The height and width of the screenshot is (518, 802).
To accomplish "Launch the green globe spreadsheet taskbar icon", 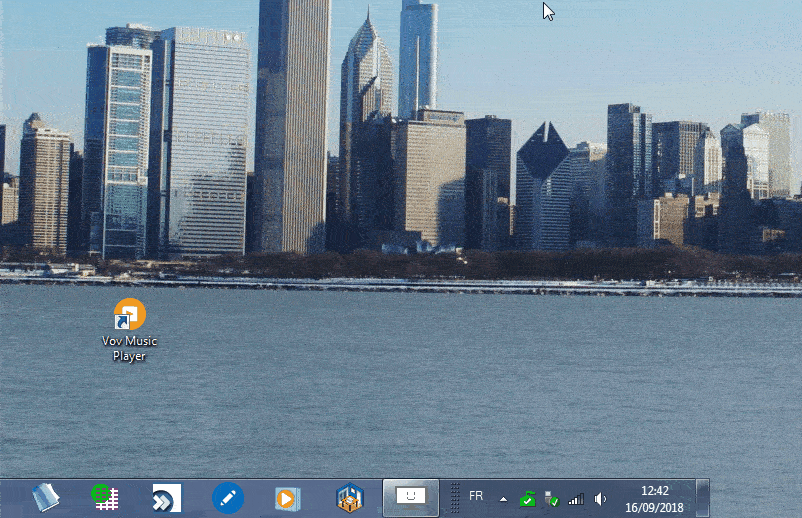I will tap(105, 498).
